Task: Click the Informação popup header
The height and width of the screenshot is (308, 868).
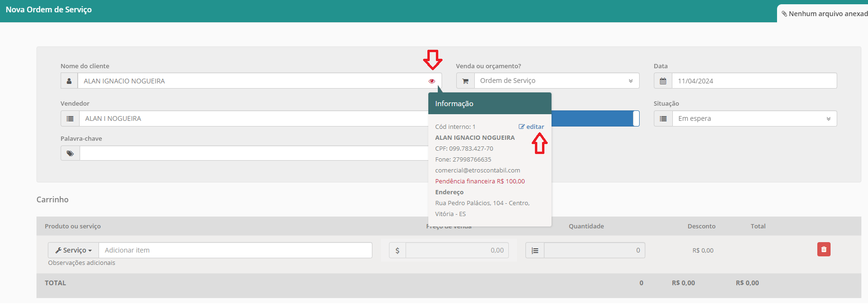Action: pyautogui.click(x=490, y=103)
